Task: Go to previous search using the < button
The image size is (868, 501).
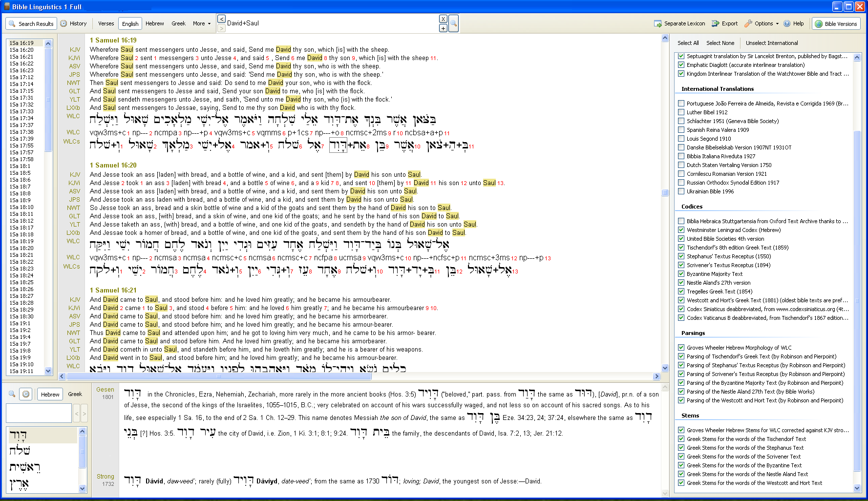Action: tap(221, 19)
